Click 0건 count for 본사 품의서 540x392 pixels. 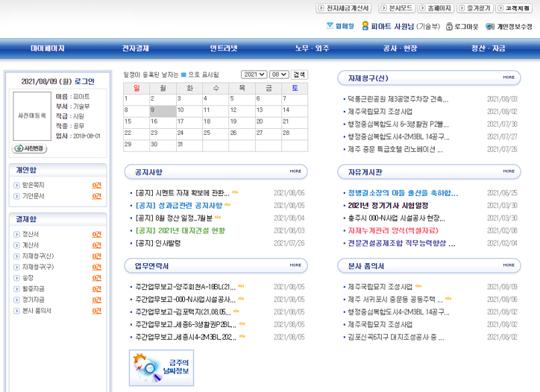click(x=96, y=311)
